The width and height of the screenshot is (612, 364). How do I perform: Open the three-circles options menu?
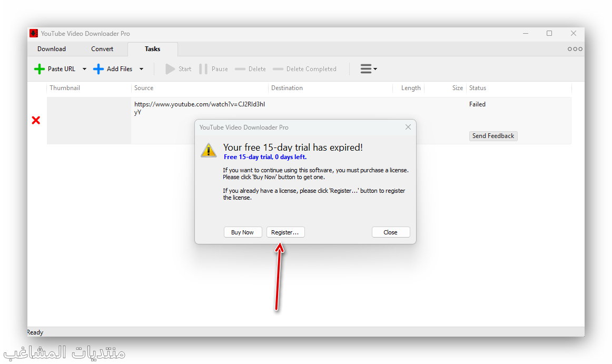[575, 49]
